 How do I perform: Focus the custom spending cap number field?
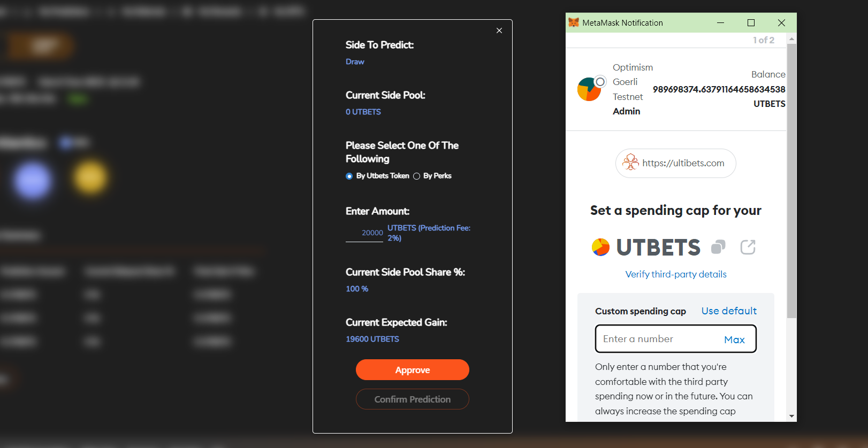click(x=658, y=339)
